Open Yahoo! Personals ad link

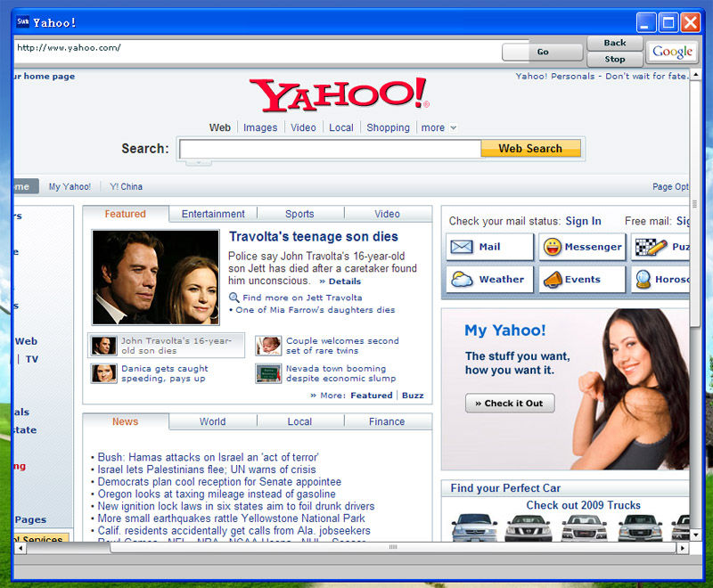602,77
